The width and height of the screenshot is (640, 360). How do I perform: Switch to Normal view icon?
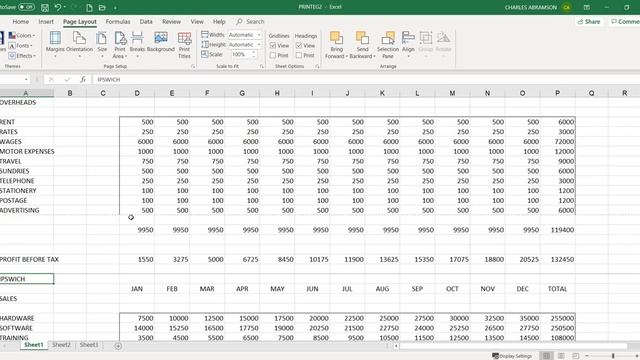(x=547, y=356)
